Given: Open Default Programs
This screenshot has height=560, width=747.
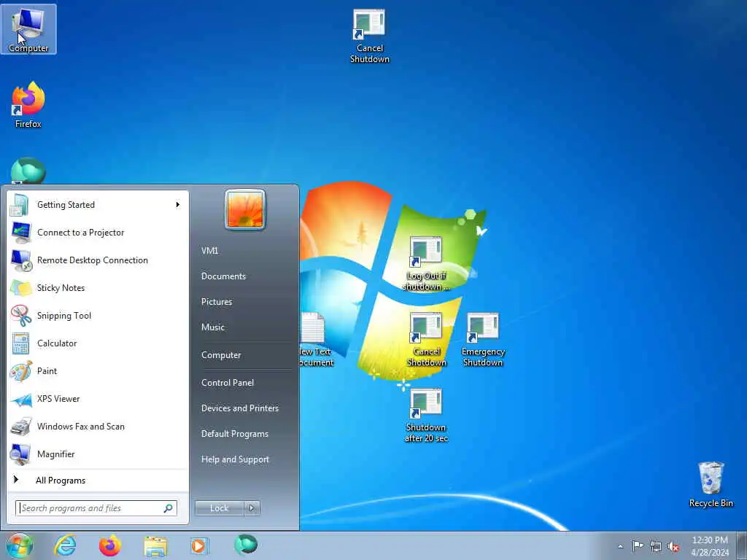Looking at the screenshot, I should coord(234,434).
